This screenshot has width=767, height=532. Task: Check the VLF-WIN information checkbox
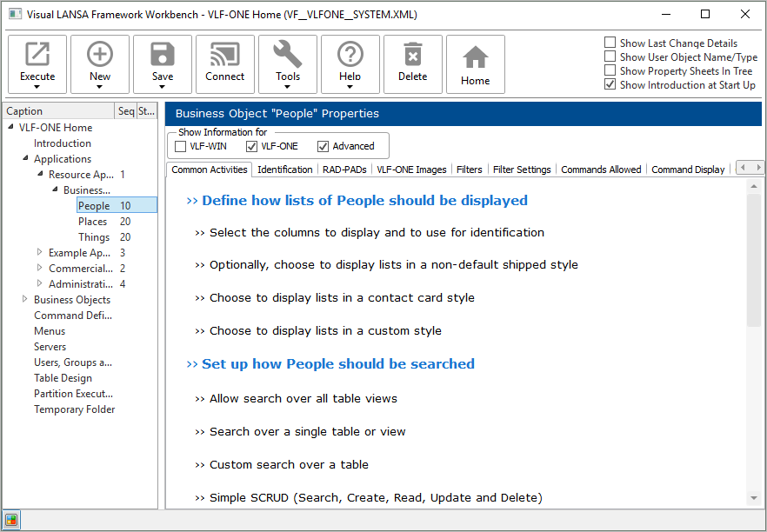pyautogui.click(x=181, y=146)
